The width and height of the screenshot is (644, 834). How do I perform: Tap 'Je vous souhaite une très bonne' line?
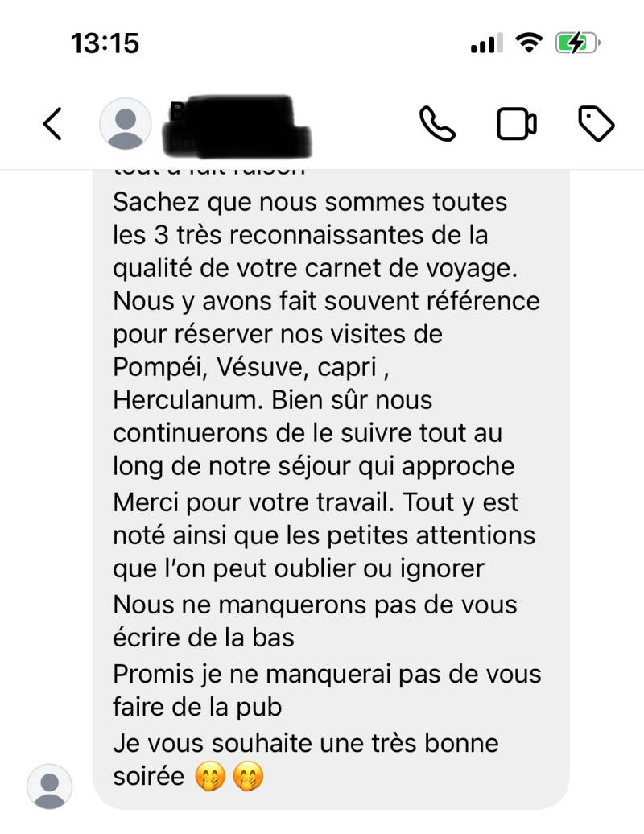[x=306, y=743]
